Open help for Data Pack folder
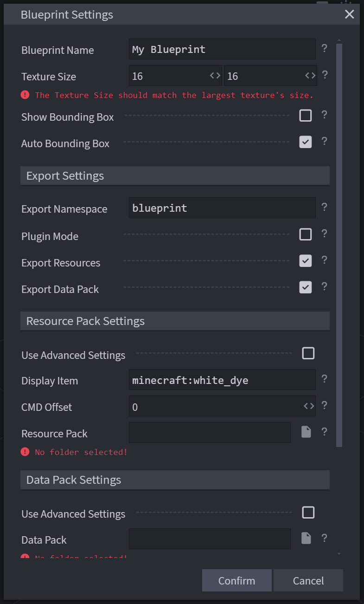364x604 pixels. 324,538
